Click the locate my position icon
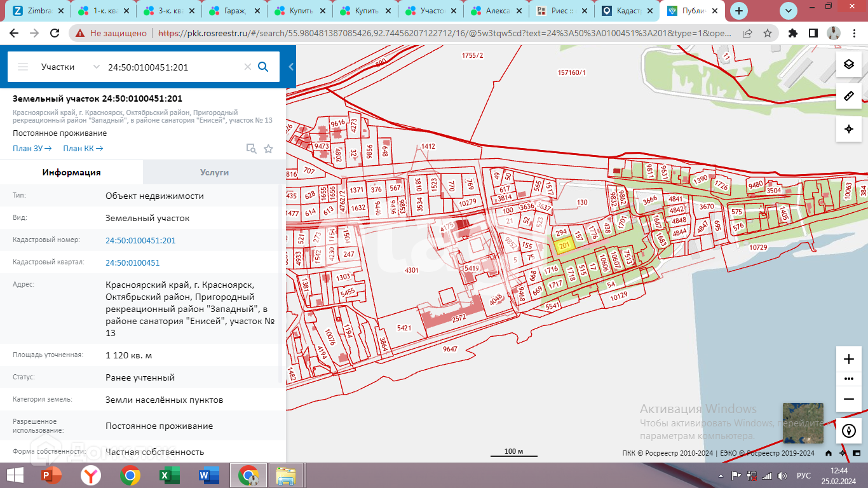The height and width of the screenshot is (488, 868). click(848, 129)
